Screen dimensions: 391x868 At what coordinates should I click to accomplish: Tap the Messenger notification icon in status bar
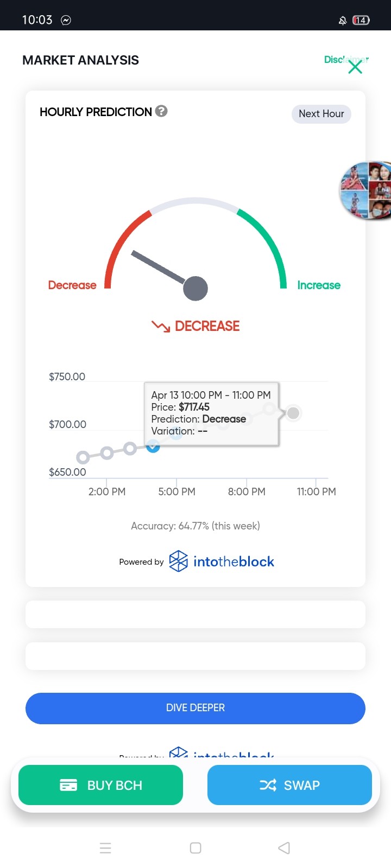point(66,20)
